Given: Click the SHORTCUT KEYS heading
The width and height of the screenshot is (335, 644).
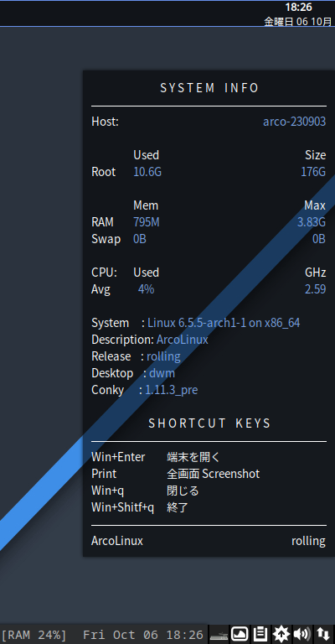Looking at the screenshot, I should pos(209,423).
